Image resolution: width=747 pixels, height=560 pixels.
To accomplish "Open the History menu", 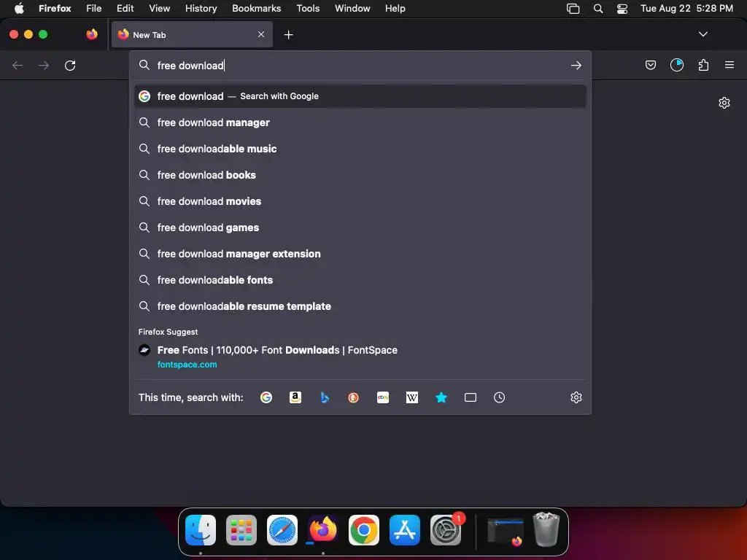I will click(x=201, y=8).
